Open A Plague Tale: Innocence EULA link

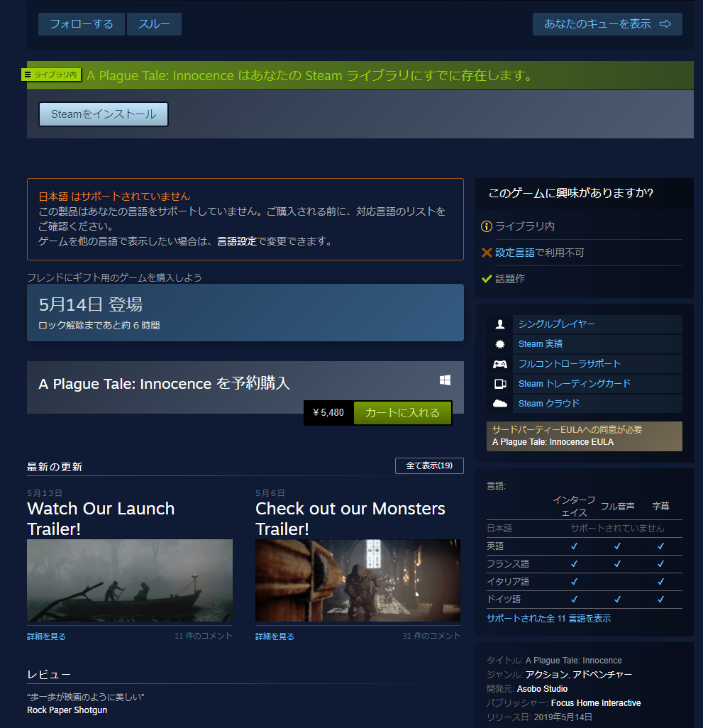coord(553,442)
